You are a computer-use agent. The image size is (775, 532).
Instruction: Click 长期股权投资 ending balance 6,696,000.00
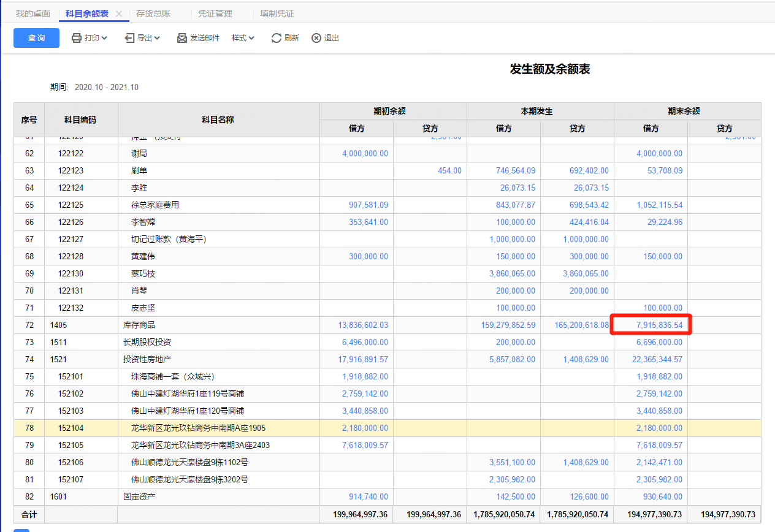(x=659, y=342)
